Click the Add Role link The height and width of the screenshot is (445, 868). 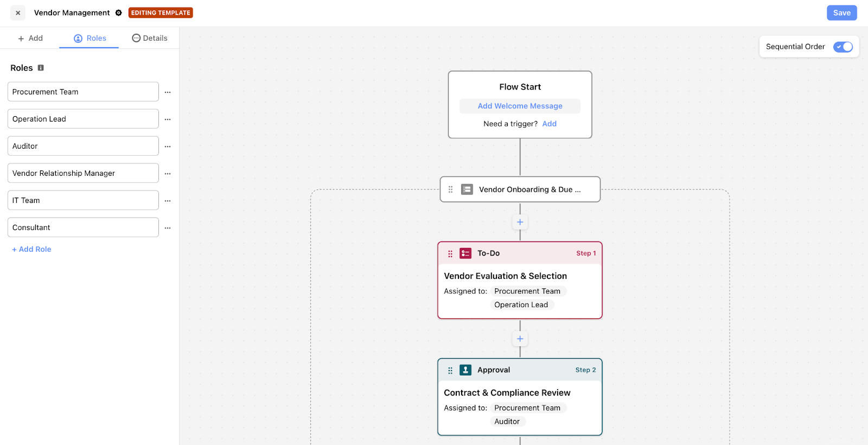point(31,249)
